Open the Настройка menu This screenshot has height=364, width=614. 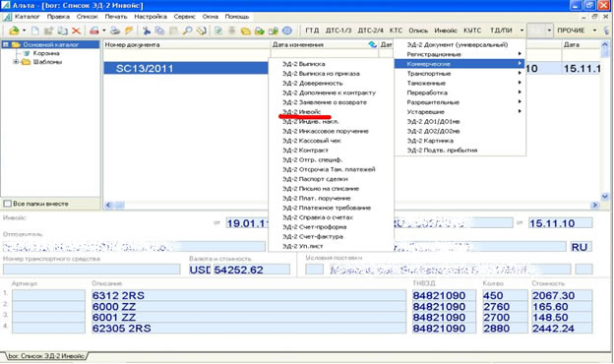tap(151, 17)
